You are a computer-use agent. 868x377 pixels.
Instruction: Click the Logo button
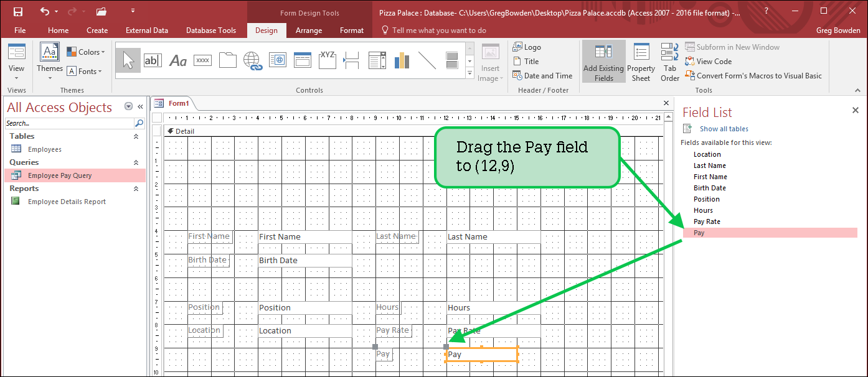(527, 47)
